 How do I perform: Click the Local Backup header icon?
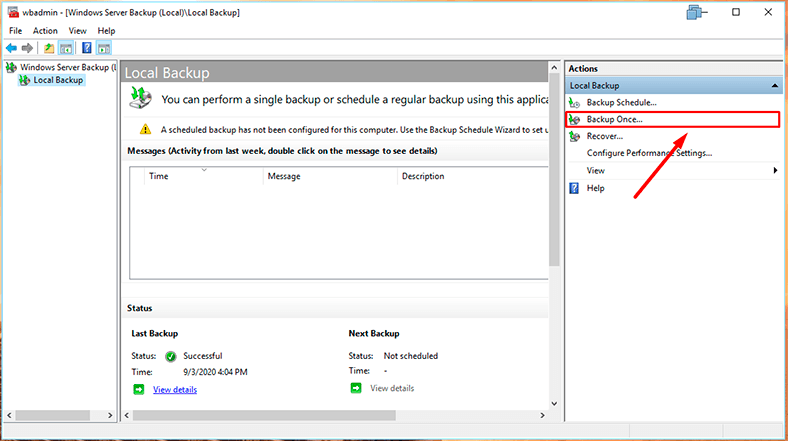[x=140, y=97]
